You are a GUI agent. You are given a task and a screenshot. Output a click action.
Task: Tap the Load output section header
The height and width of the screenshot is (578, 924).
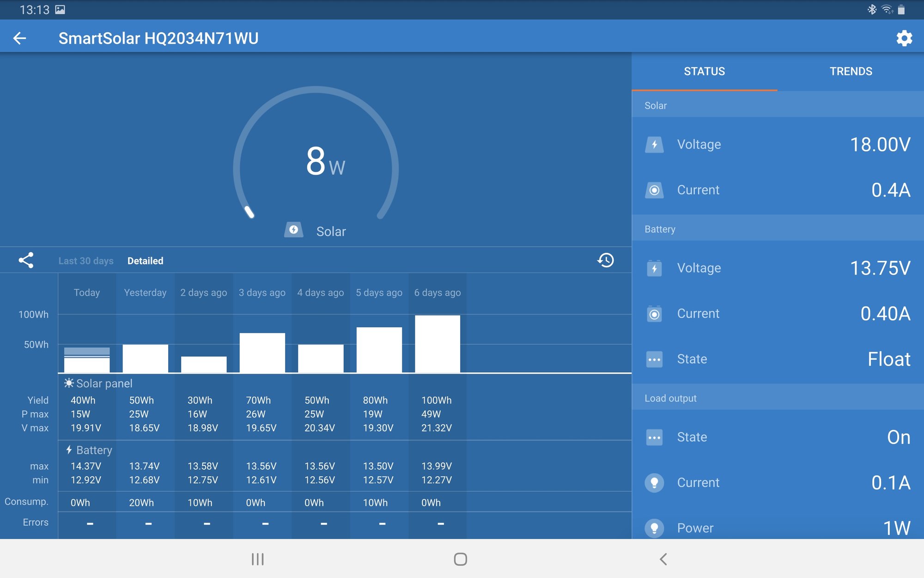point(778,398)
